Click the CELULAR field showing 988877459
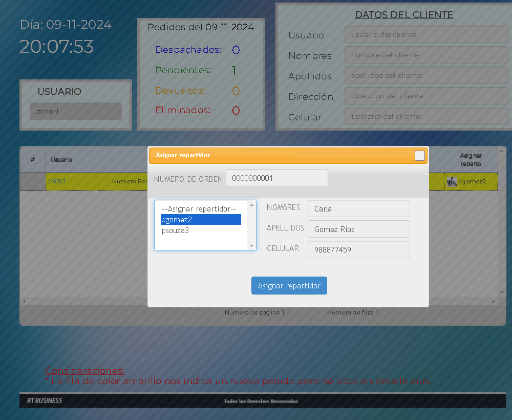This screenshot has width=512, height=420. (x=358, y=250)
